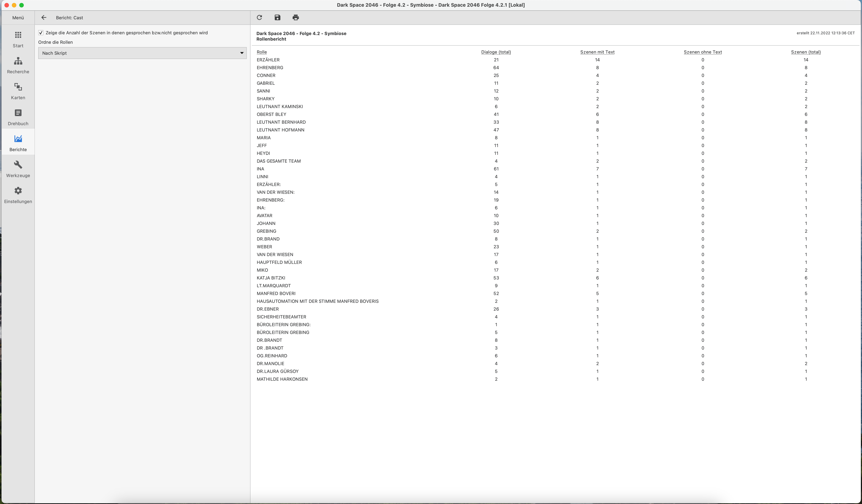The width and height of the screenshot is (862, 504).
Task: Select the Berichte chart icon
Action: click(18, 139)
